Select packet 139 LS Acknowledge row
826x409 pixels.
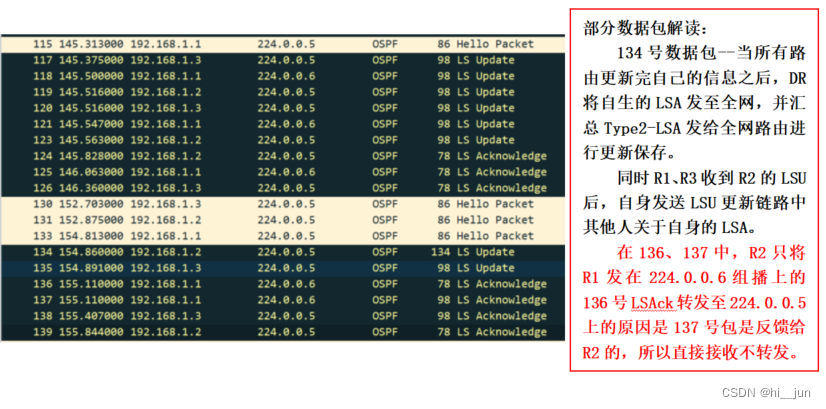283,332
